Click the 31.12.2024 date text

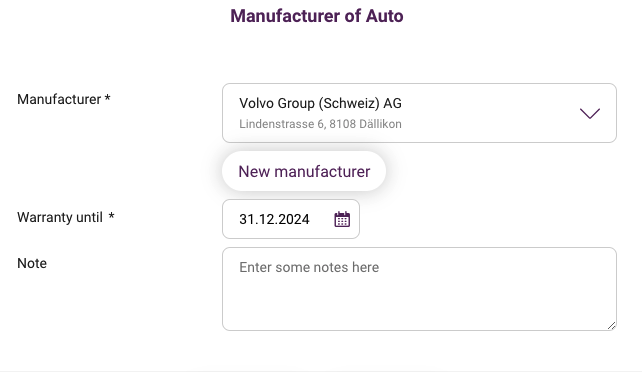[274, 219]
